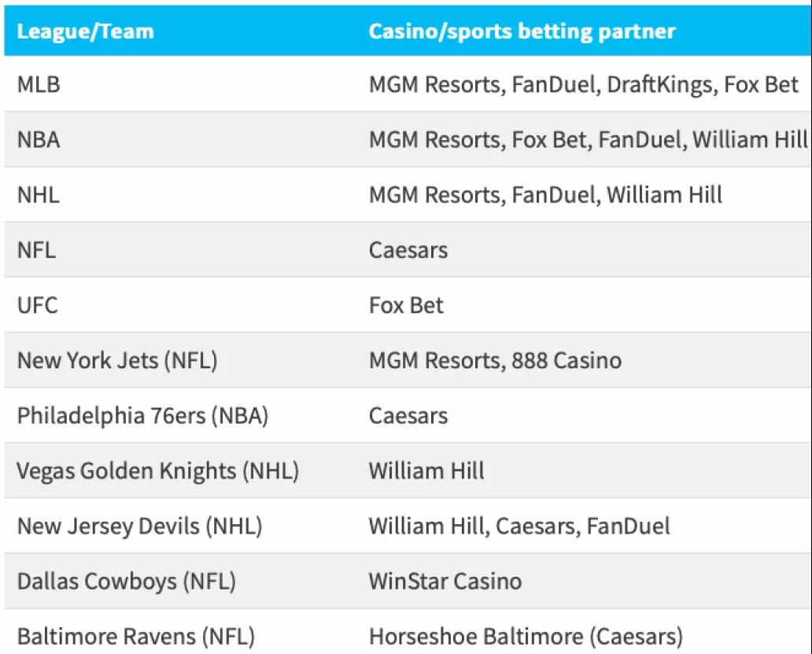Click New Jersey Devils (NHL) cell
The image size is (812, 654).
pos(140,526)
